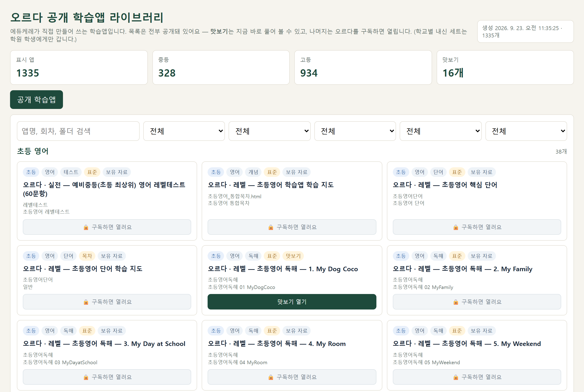Click title 오르다 · 레벨 — 초등영어 핵심 단어

(445, 185)
